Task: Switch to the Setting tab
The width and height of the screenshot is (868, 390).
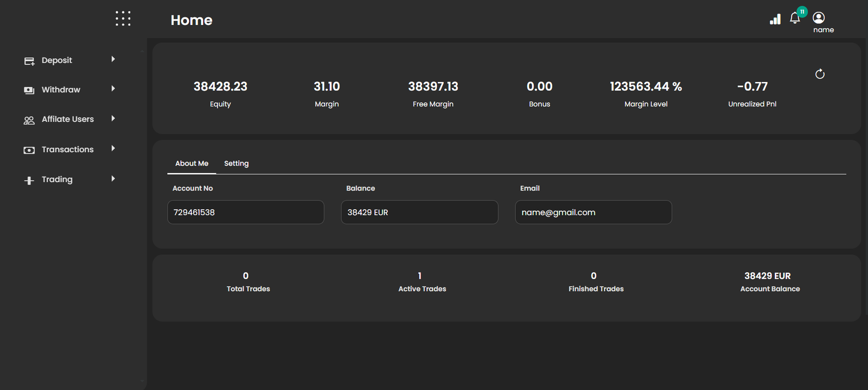Action: click(237, 163)
